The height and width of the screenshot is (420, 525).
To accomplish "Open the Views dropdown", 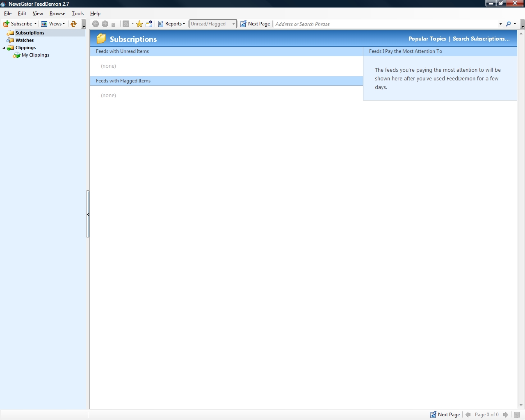I will pyautogui.click(x=53, y=24).
